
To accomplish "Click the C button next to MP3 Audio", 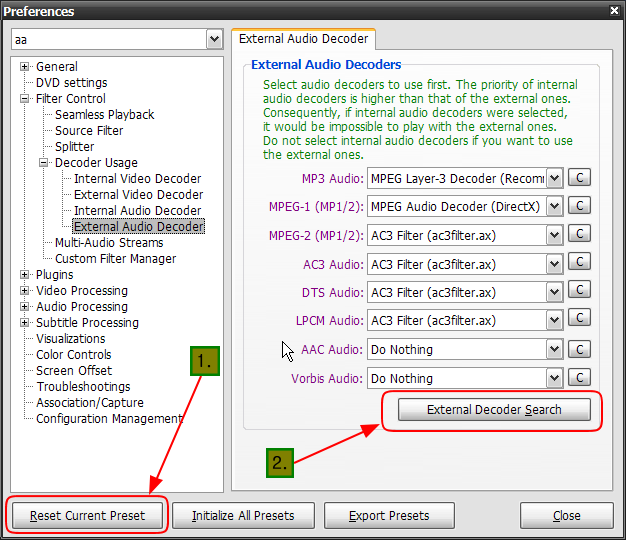I will point(579,178).
